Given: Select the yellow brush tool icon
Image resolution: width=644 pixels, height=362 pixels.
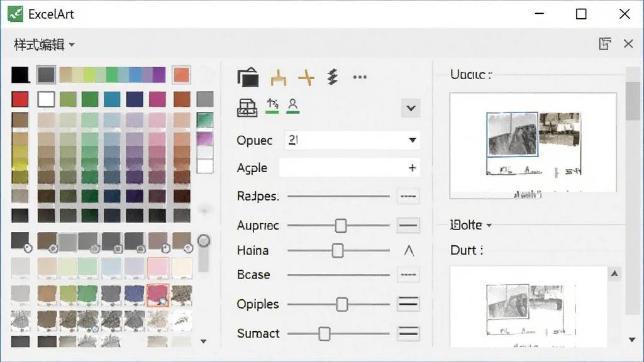Looking at the screenshot, I should click(x=279, y=77).
